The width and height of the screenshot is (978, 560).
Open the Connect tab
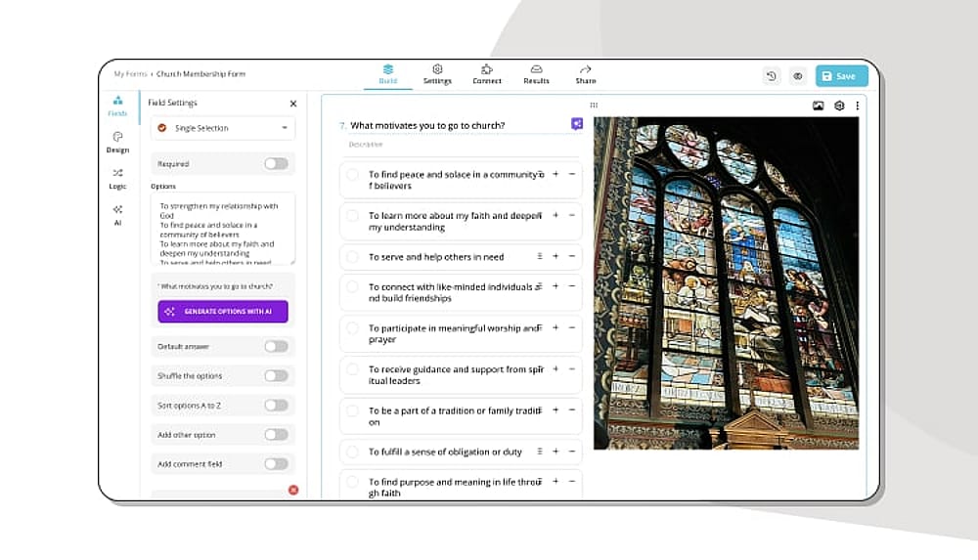coord(486,74)
